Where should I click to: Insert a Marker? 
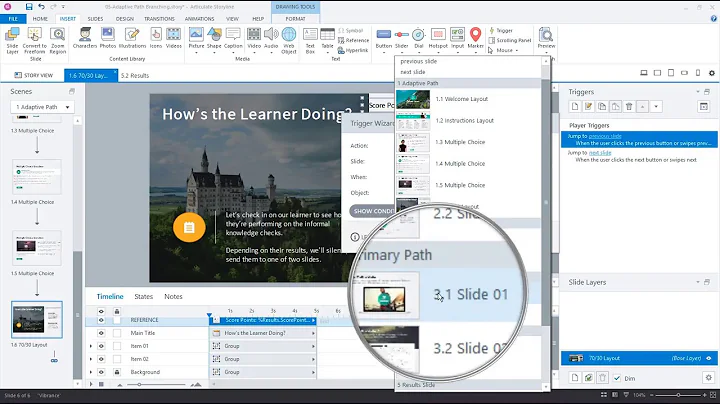tap(476, 38)
